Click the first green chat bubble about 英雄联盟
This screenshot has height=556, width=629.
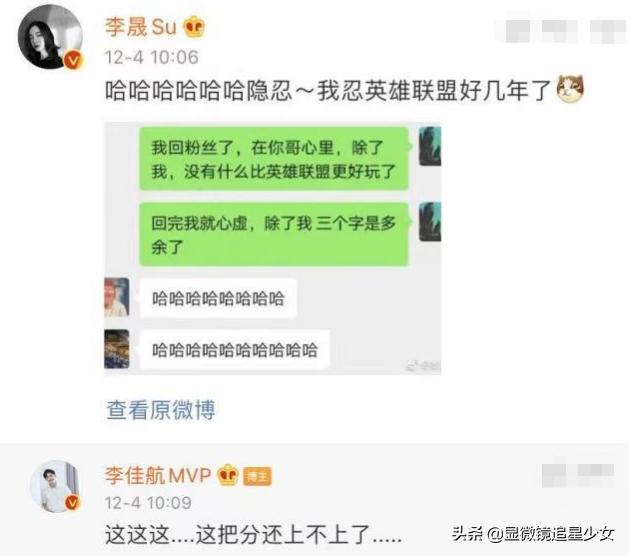coord(274,158)
